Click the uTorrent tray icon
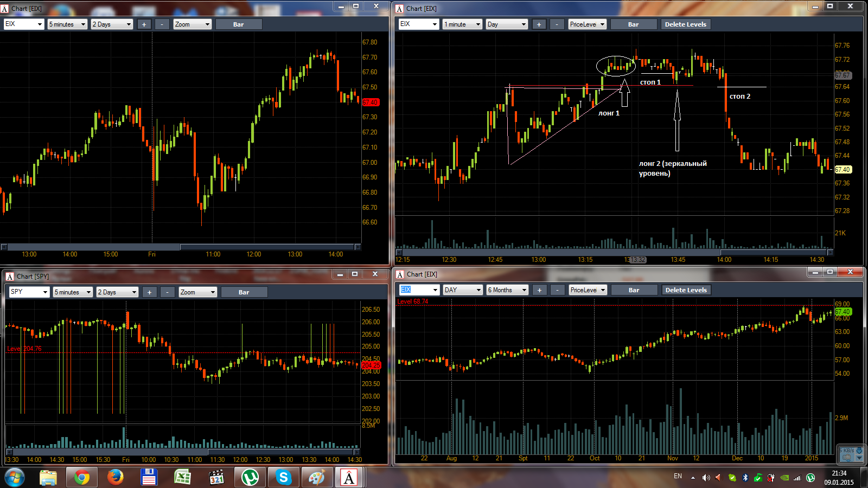868x488 pixels. 810,478
